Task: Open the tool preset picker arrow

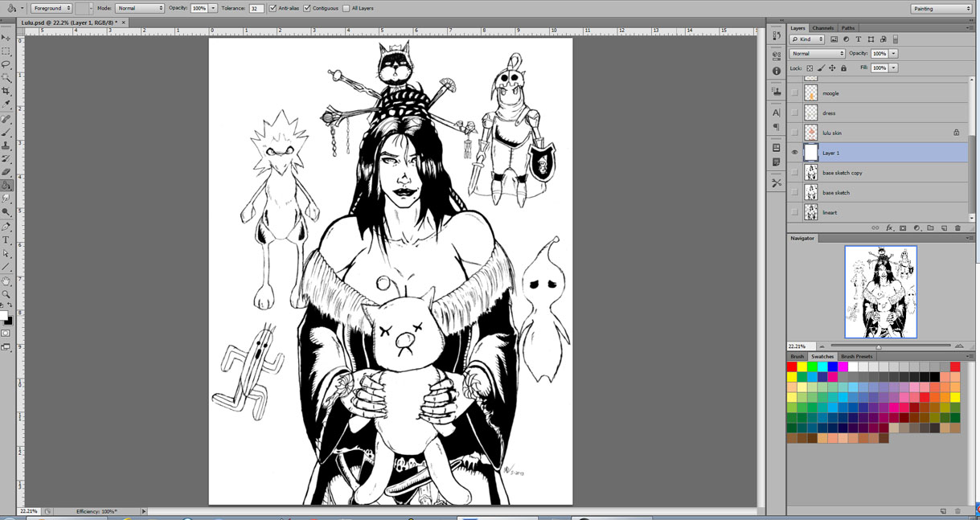Action: coord(22,8)
